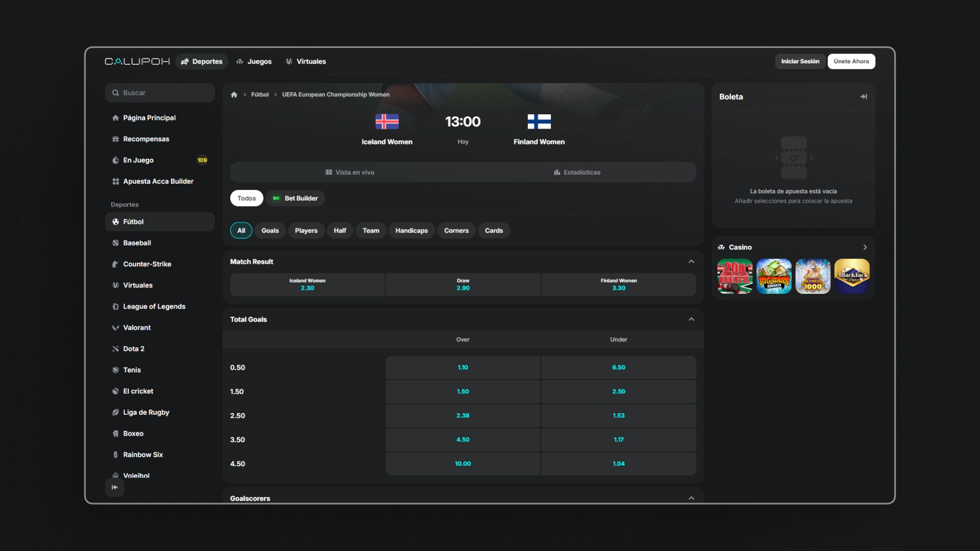Open UEFA European Championship Women breadcrumb

(x=336, y=94)
